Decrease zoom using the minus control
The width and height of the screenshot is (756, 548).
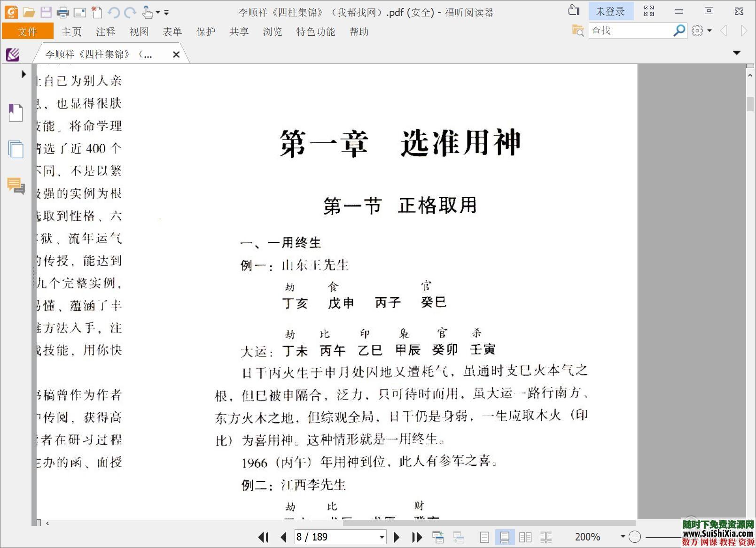tap(635, 536)
